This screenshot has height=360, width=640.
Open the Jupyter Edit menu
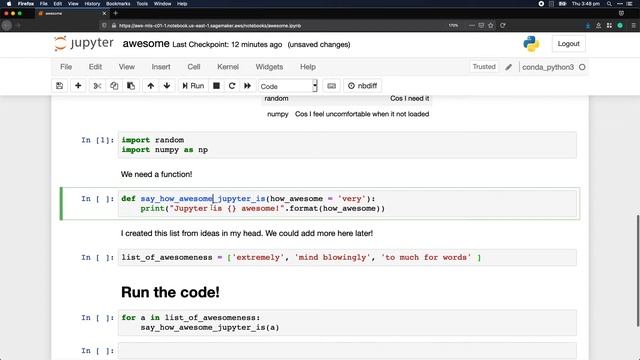(95, 67)
